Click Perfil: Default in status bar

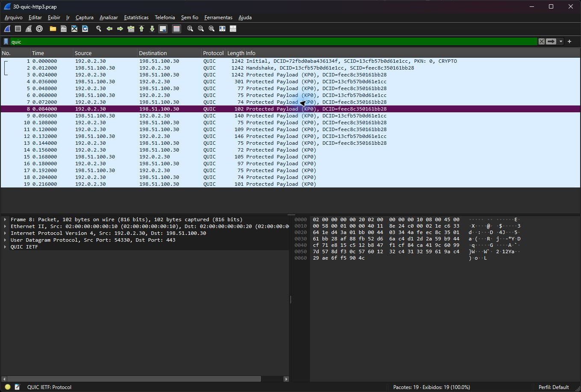tap(554, 387)
